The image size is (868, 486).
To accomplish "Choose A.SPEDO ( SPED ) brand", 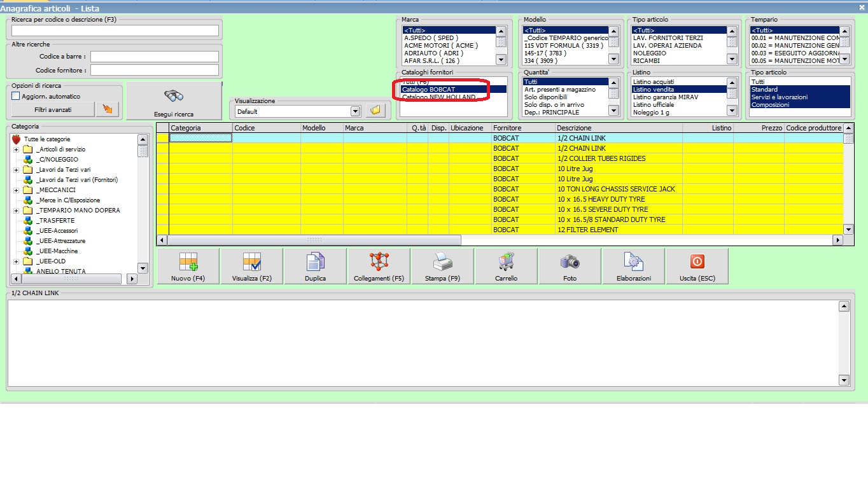I will tap(449, 38).
